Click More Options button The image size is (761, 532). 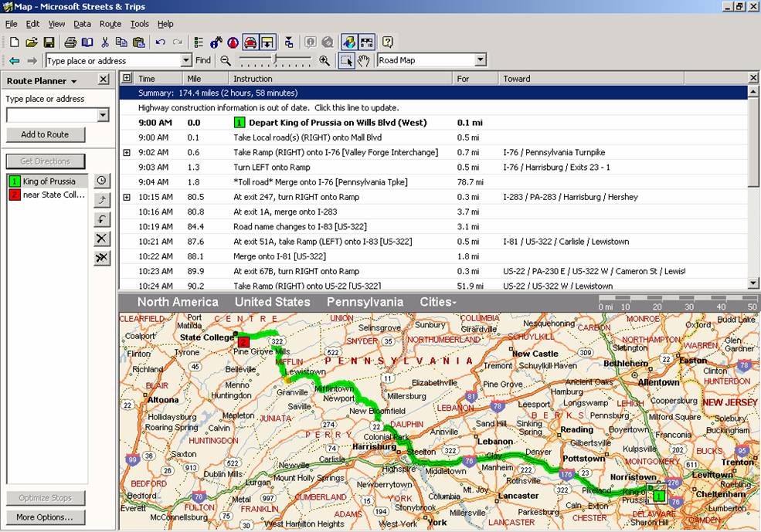click(x=45, y=517)
